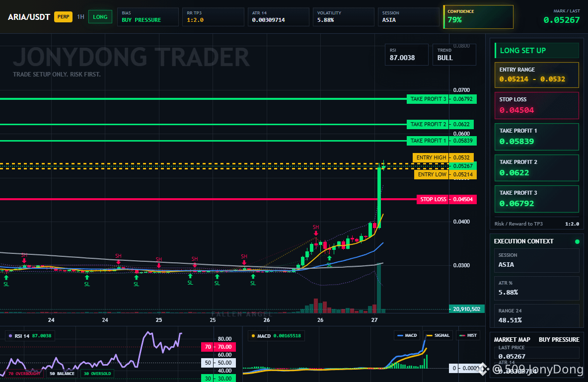Image resolution: width=588 pixels, height=382 pixels.
Task: Select the PERP contract badge
Action: 64,17
